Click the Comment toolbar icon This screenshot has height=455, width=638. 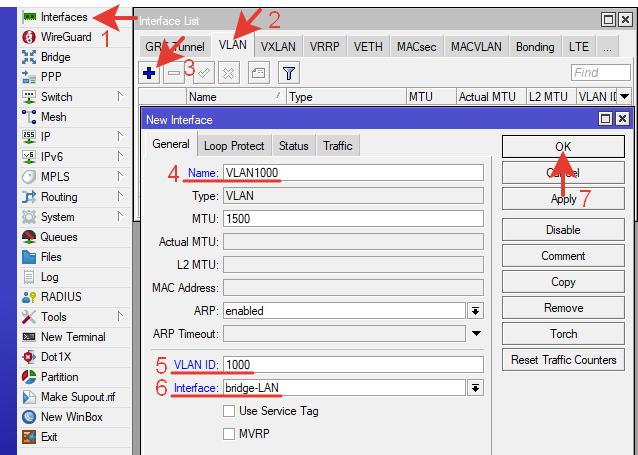coord(259,73)
